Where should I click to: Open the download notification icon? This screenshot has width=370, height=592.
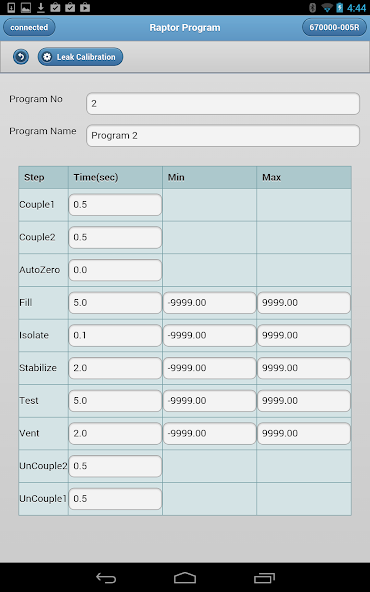click(41, 7)
